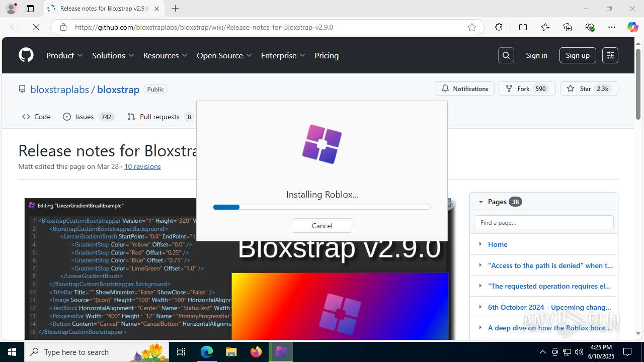Expand the Product menu
The image size is (644, 362).
coord(64,55)
